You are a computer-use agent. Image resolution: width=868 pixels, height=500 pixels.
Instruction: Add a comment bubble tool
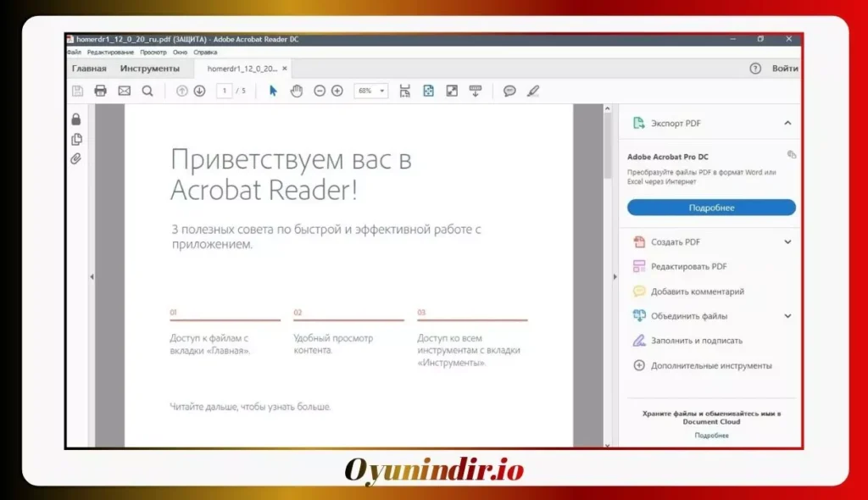point(509,91)
